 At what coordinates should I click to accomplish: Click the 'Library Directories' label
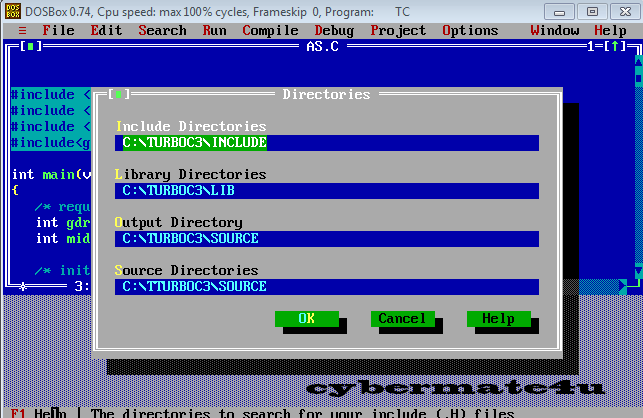191,175
